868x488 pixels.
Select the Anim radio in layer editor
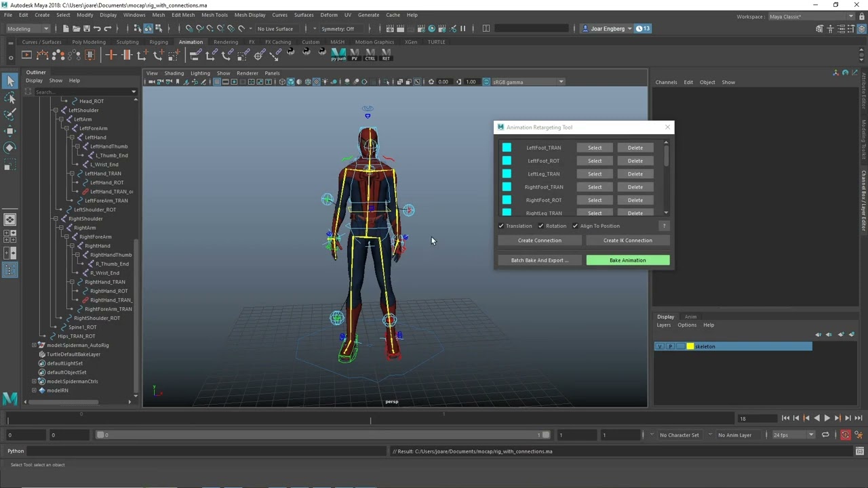click(x=690, y=317)
